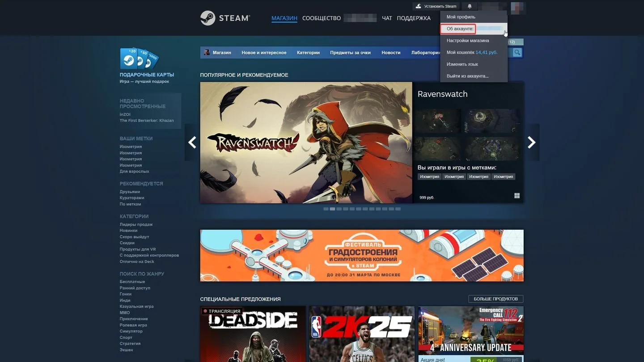Click БОЛЬШЕ ПРОДУКТОВ button
The image size is (644, 362).
click(496, 299)
